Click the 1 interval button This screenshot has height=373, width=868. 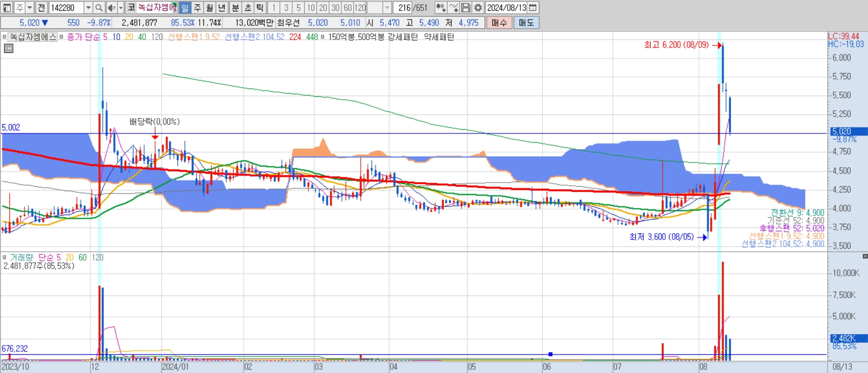coord(274,8)
